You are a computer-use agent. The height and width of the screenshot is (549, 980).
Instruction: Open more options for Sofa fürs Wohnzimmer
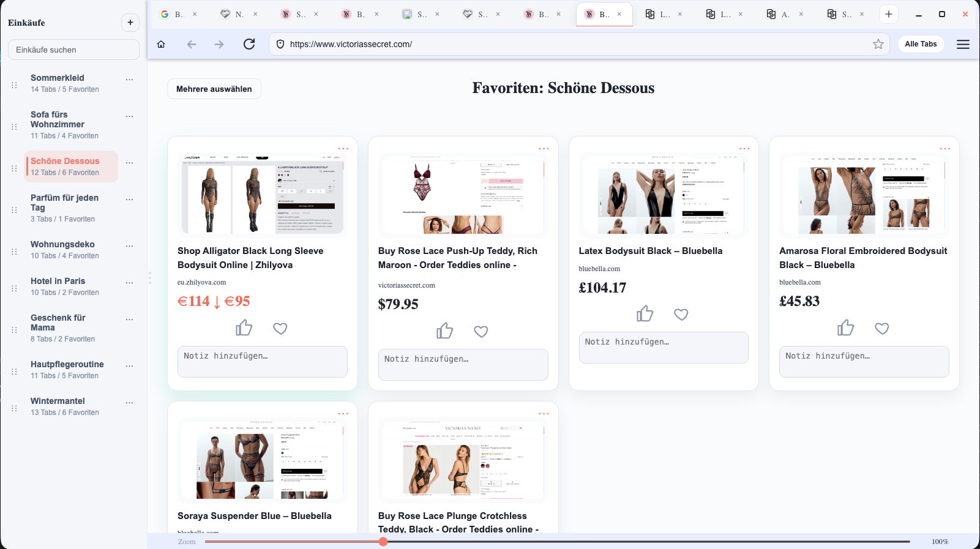pos(129,116)
